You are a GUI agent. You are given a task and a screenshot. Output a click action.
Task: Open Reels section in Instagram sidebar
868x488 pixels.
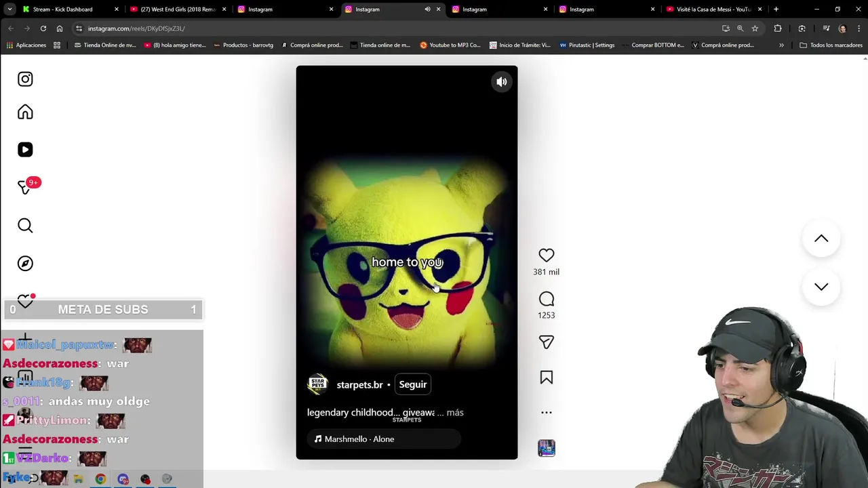tap(25, 150)
